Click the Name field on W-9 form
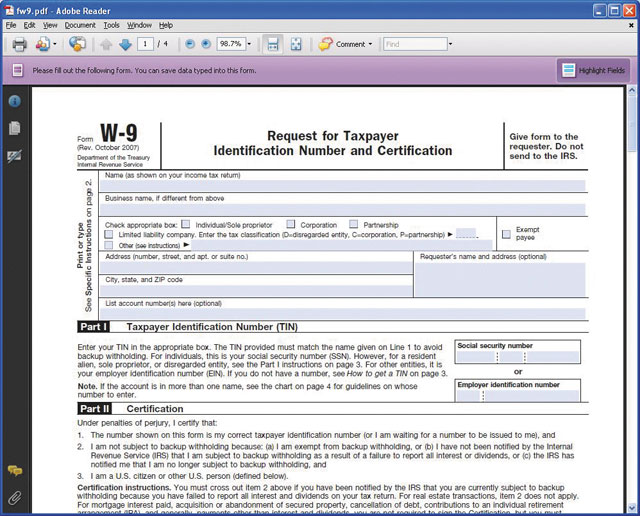The height and width of the screenshot is (516, 640). (343, 186)
